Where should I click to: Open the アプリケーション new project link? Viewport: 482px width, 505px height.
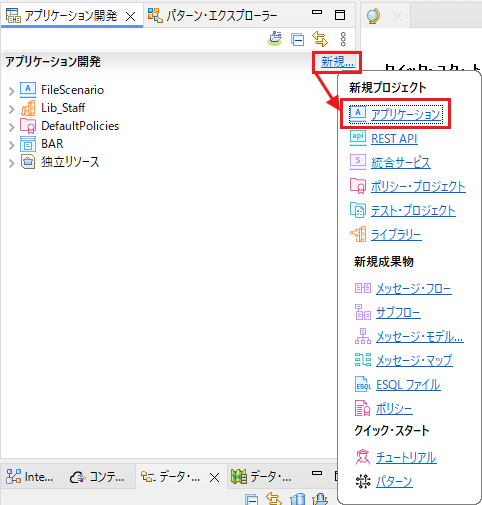point(406,114)
